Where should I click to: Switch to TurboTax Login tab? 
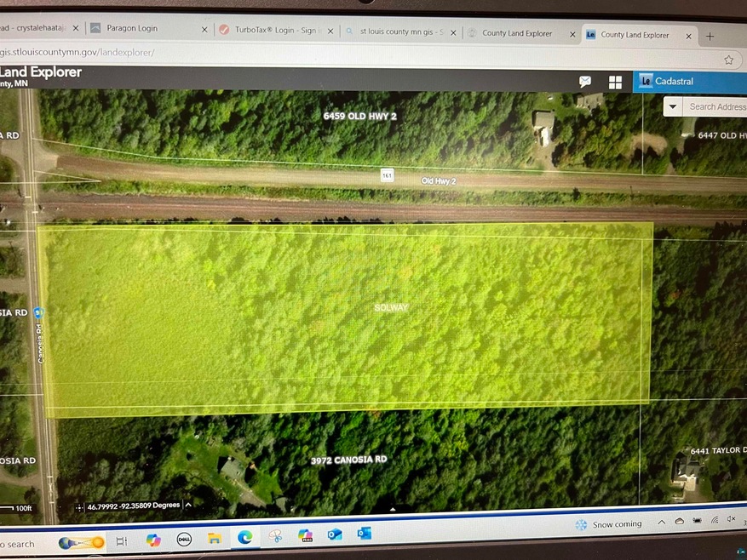(271, 31)
